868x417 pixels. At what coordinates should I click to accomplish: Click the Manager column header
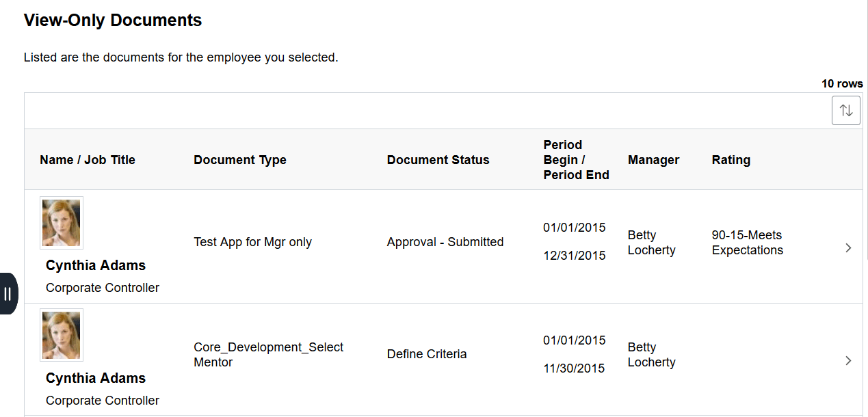tap(653, 159)
